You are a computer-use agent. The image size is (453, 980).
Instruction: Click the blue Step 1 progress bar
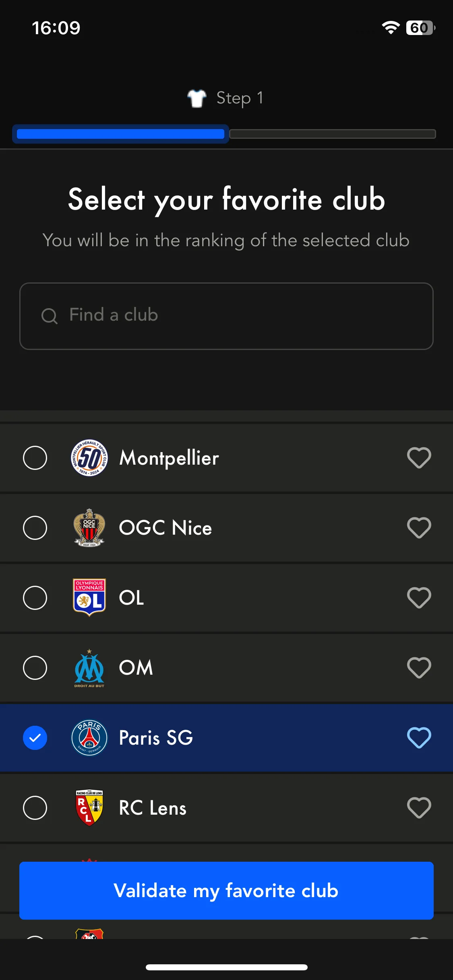tap(120, 134)
